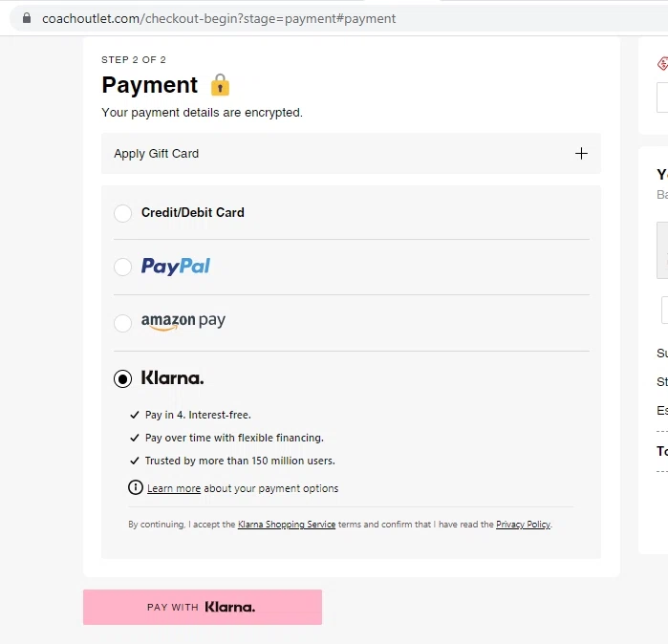This screenshot has height=644, width=668.
Task: Click the red tag icon at top right
Action: pos(662,64)
